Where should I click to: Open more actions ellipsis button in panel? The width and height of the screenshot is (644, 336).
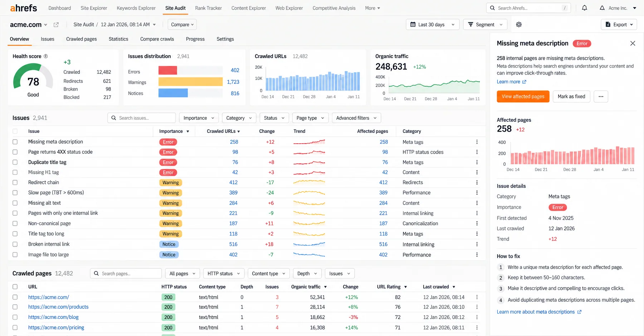pos(601,96)
